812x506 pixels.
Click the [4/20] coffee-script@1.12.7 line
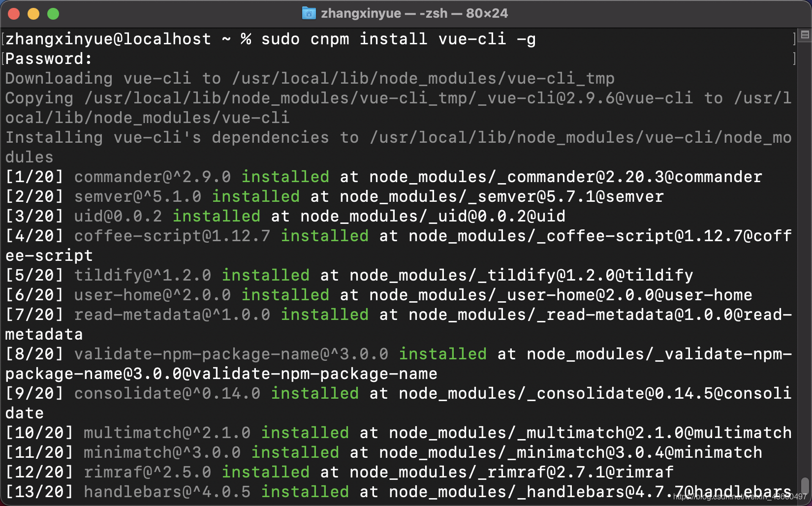399,246
